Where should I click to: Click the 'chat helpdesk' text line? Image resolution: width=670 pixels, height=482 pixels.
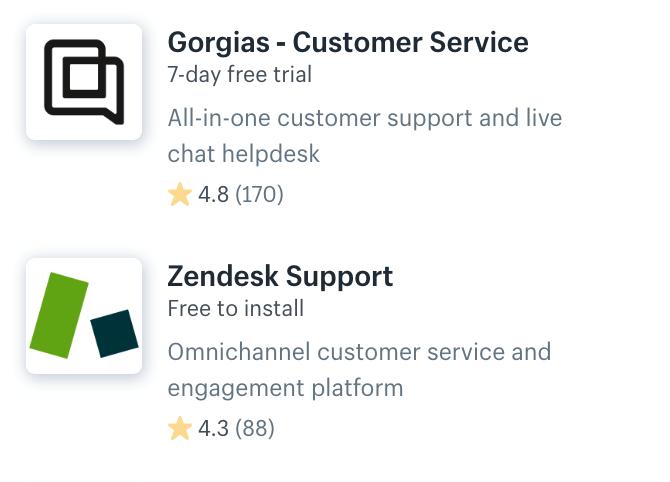pyautogui.click(x=244, y=154)
